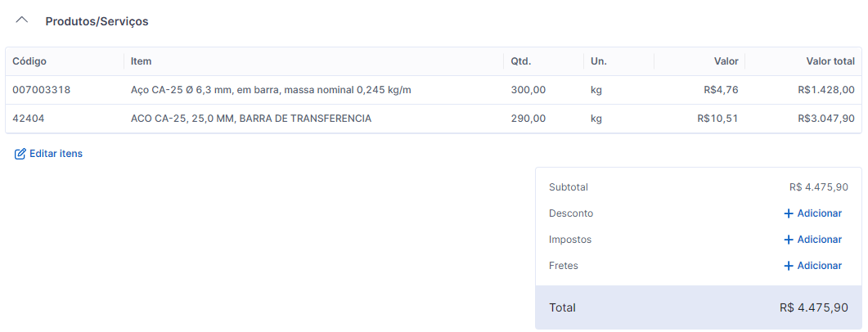Click the Editar itens pencil icon

pos(20,154)
